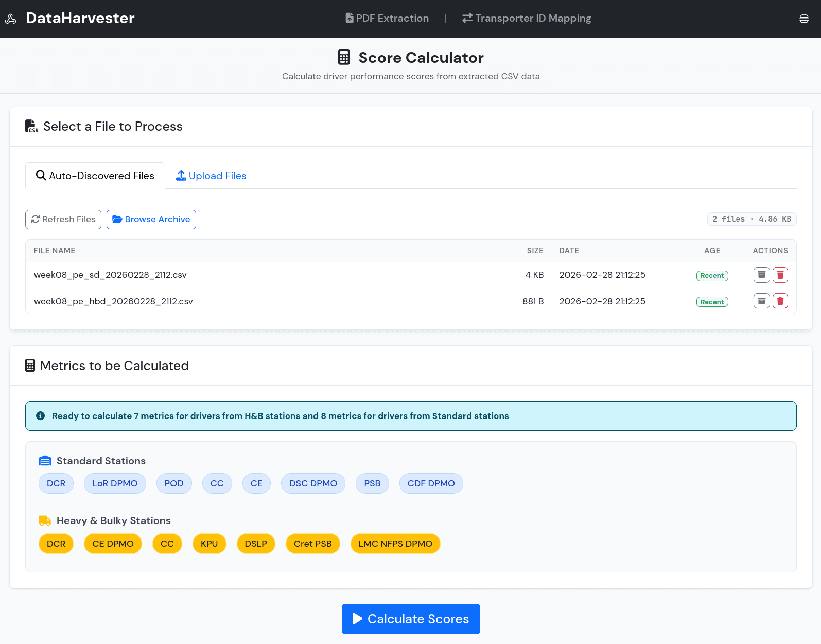Click the CE DPMO metric chip

(x=113, y=544)
